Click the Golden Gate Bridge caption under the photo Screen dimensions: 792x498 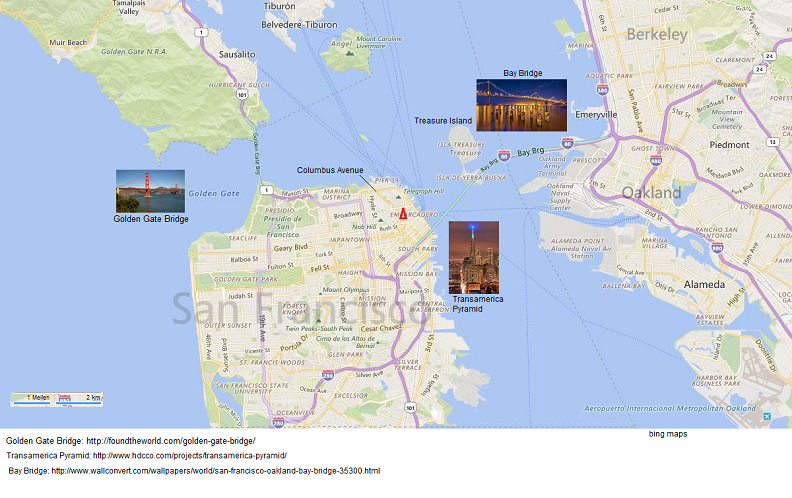[x=151, y=219]
